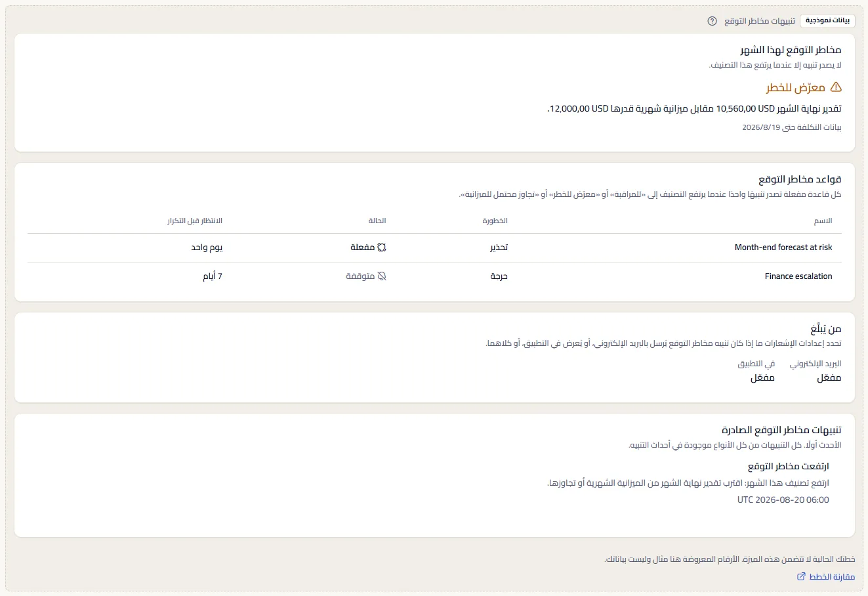Click the بيانات نموذجية badge

pos(827,21)
